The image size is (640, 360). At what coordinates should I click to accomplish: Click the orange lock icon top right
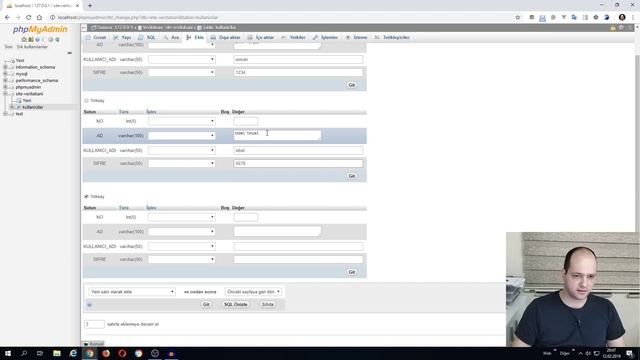(x=613, y=28)
